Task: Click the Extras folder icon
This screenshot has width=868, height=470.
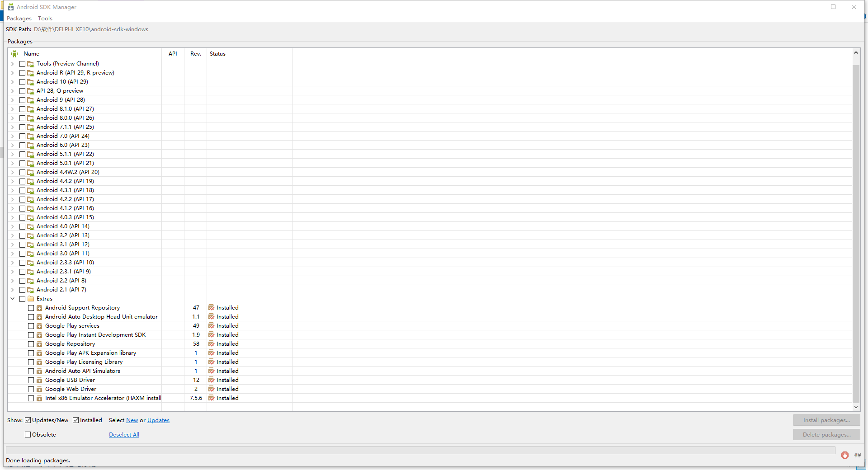Action: 31,299
